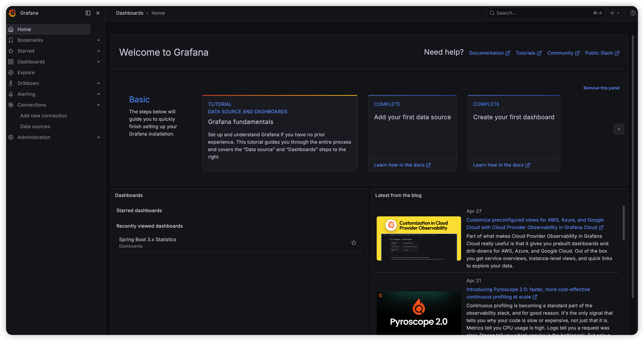This screenshot has width=644, height=341.
Task: Expand the Alerting section chevron
Action: coord(99,94)
